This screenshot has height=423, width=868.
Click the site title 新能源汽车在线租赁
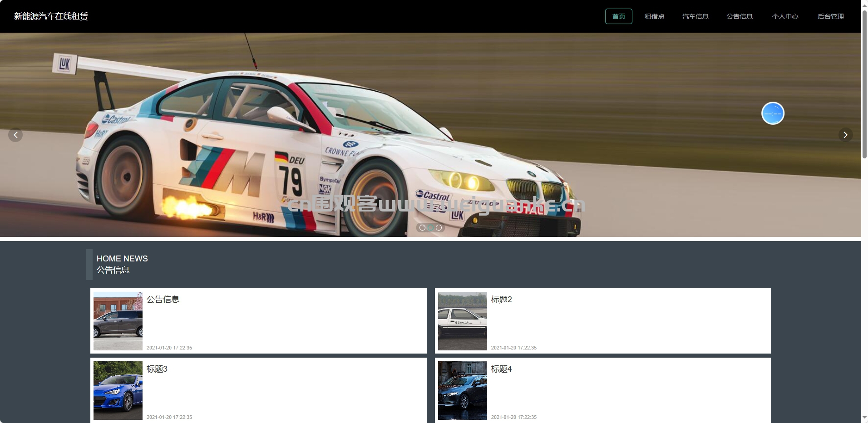[51, 16]
